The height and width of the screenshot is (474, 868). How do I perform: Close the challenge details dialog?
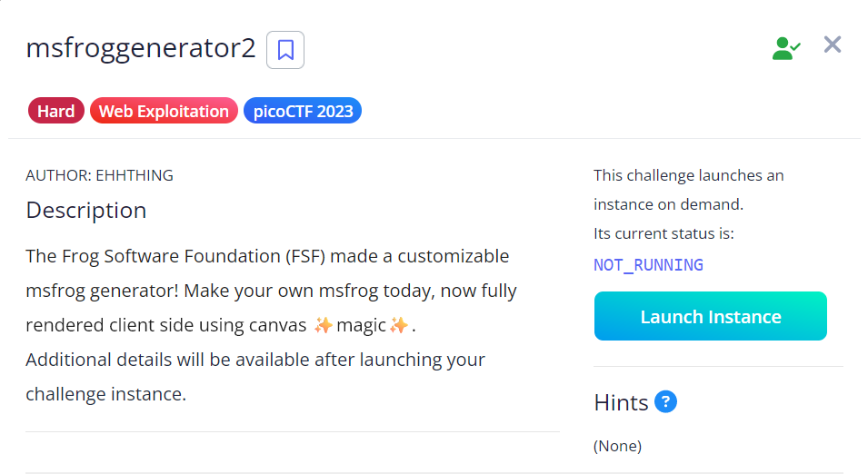point(832,44)
